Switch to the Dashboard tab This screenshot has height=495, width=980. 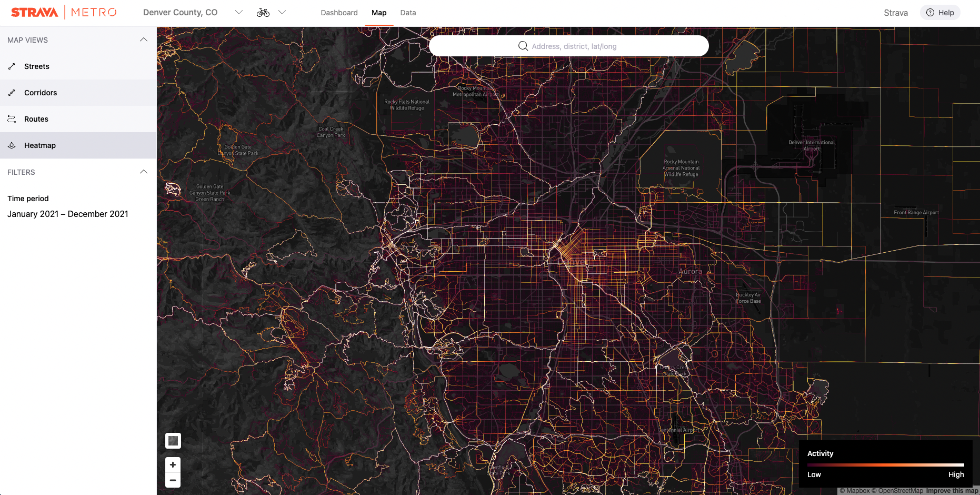click(339, 13)
